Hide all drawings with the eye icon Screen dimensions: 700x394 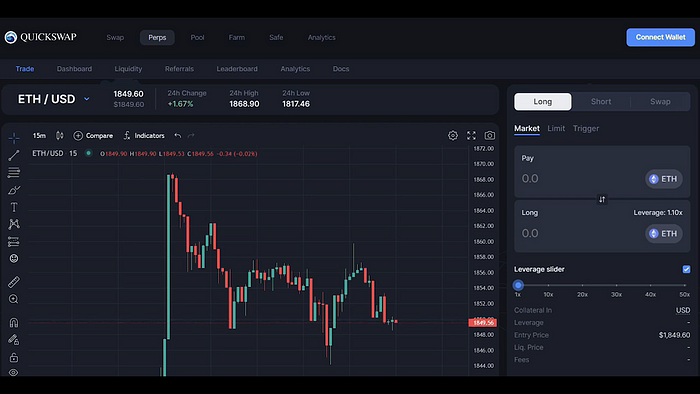click(14, 373)
